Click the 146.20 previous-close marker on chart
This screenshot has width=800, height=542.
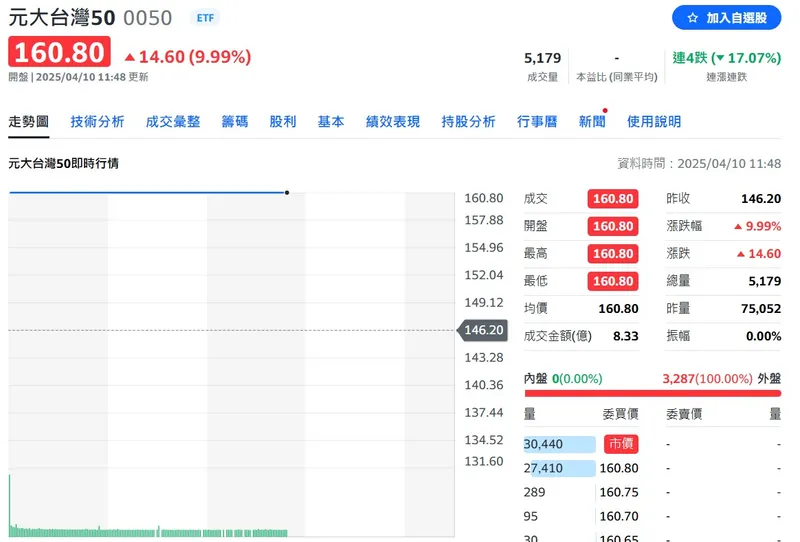tap(483, 330)
